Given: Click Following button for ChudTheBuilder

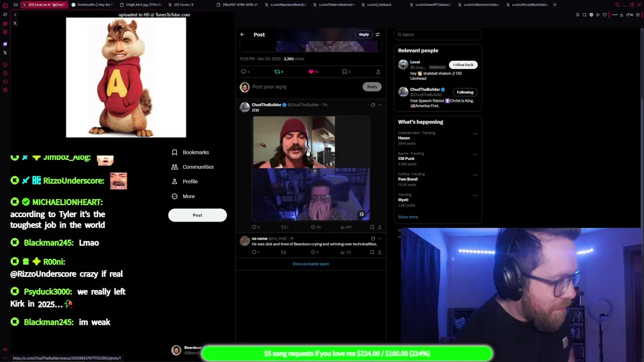Looking at the screenshot, I should [x=465, y=93].
